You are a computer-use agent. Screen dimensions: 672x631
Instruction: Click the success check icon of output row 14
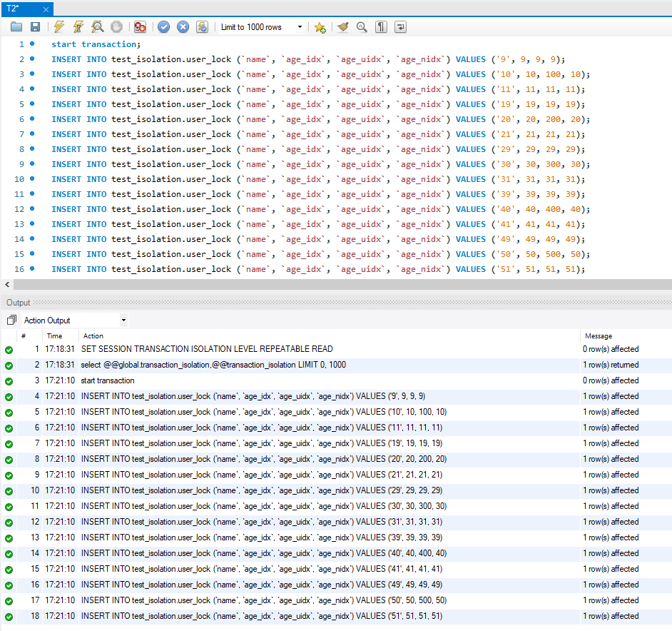coord(9,554)
